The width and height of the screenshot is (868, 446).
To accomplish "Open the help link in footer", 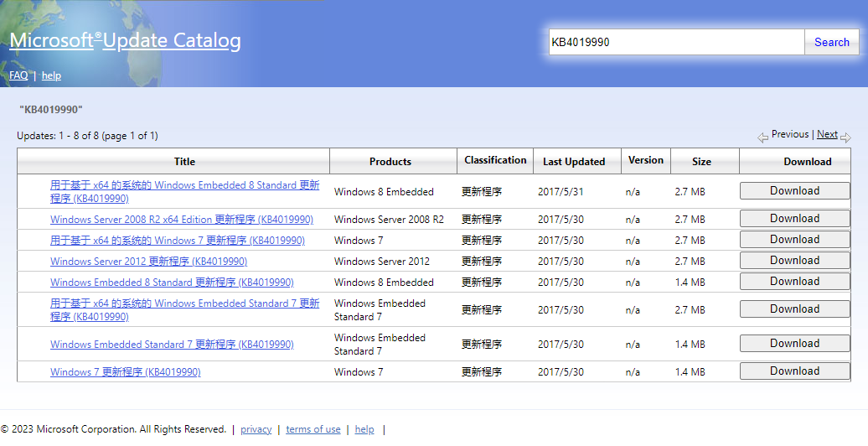I will [364, 429].
